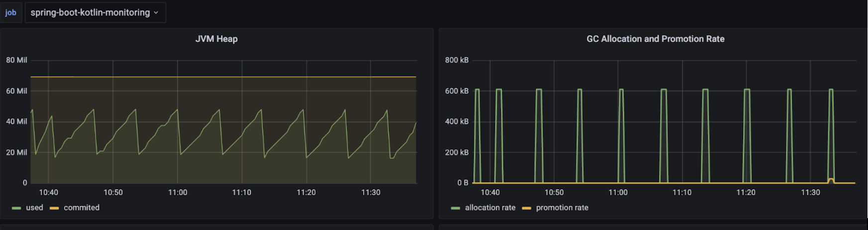868x230 pixels.
Task: Click the 600 kB axis label in GC chart
Action: click(x=457, y=91)
